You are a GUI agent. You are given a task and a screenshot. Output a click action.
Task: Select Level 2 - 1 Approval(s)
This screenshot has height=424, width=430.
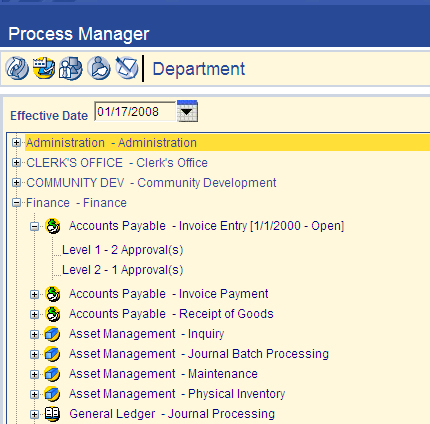point(123,270)
